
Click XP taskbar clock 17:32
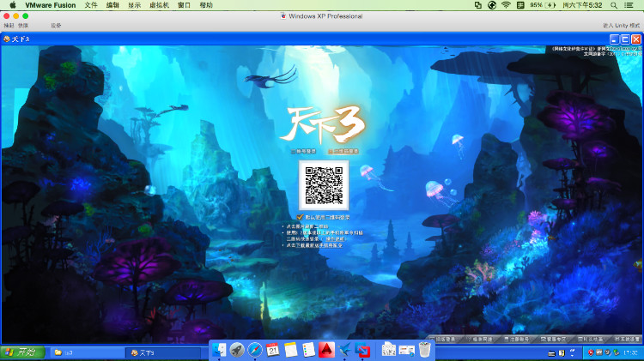click(630, 352)
